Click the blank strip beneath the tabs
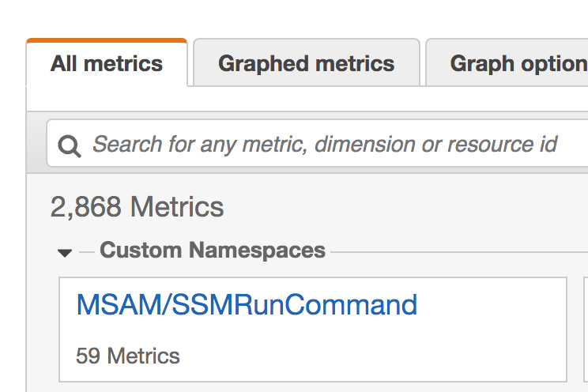The width and height of the screenshot is (588, 392). pos(307,99)
